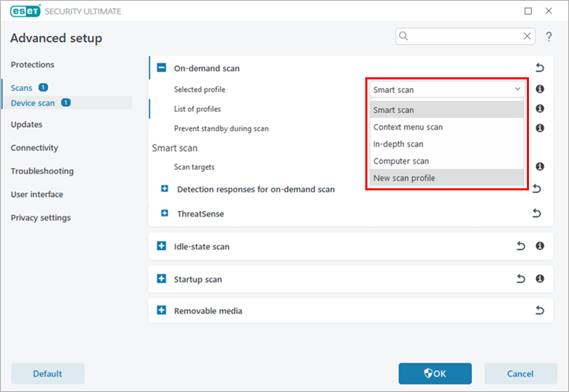
Task: Expand the ThreatSense section
Action: (x=165, y=214)
